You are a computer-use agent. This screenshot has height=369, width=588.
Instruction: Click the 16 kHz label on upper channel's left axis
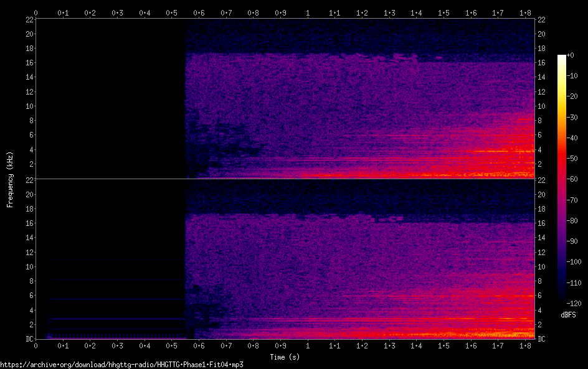click(x=28, y=63)
